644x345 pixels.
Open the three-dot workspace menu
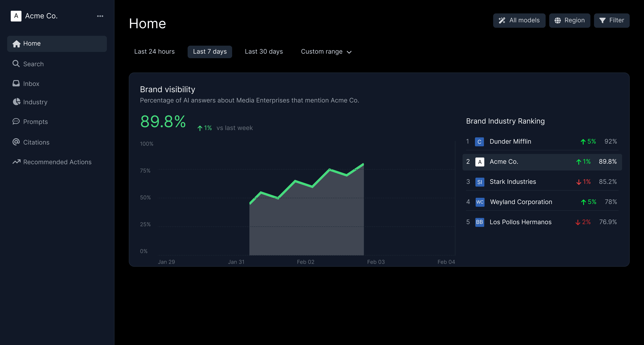click(100, 16)
